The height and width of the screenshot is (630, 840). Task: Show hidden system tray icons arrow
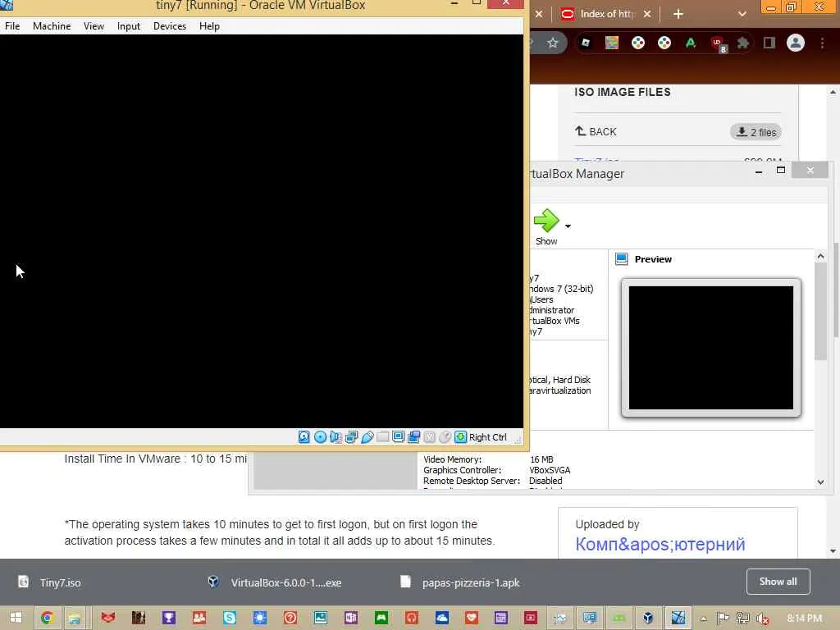[703, 619]
